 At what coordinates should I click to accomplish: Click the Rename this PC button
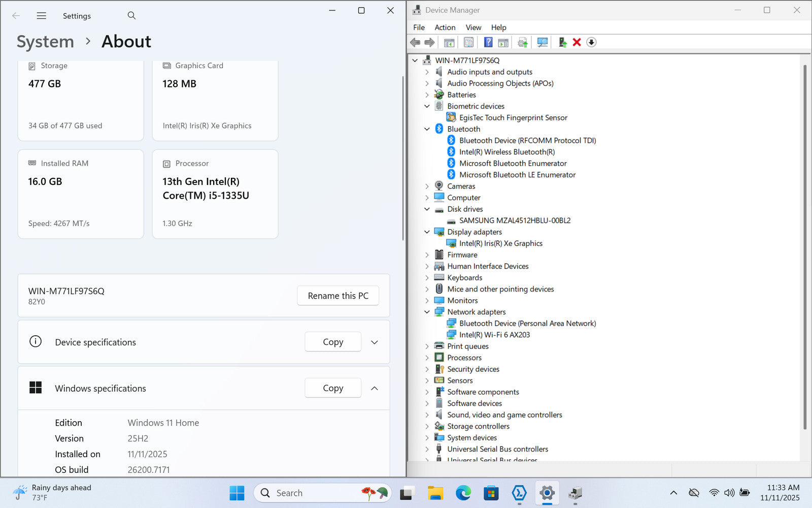(338, 296)
